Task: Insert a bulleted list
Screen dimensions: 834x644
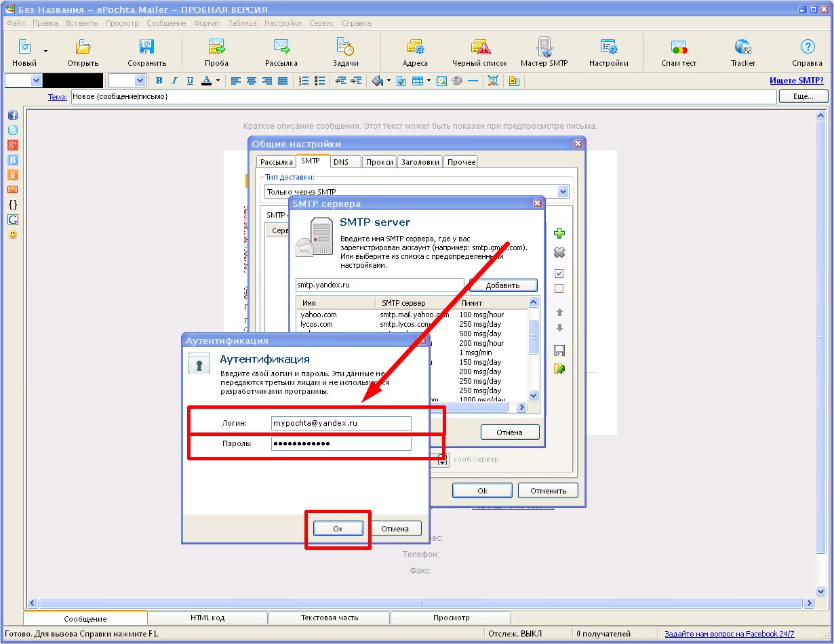Action: 320,81
